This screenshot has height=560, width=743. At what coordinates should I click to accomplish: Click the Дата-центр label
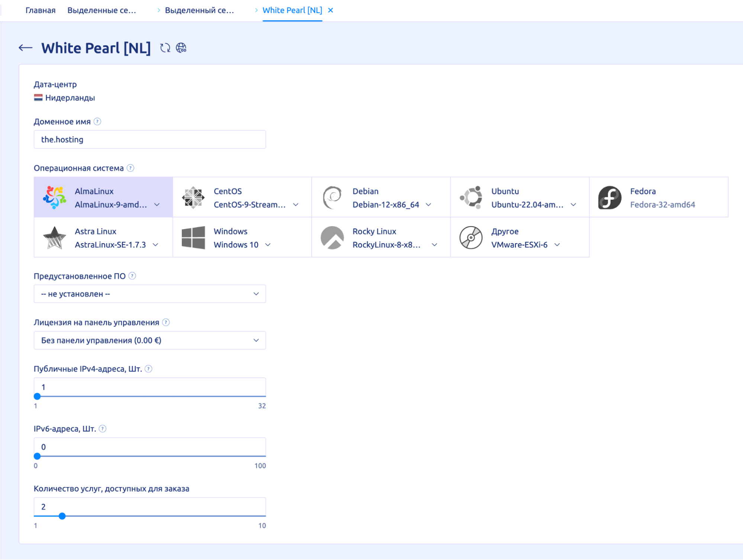pyautogui.click(x=55, y=84)
